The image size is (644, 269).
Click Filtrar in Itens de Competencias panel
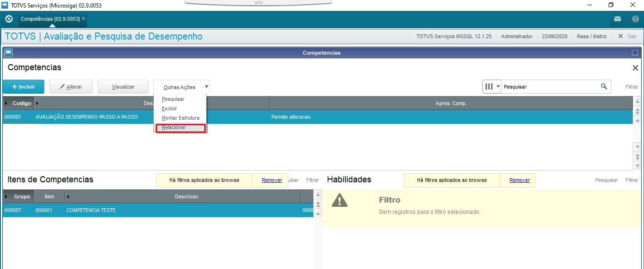point(312,180)
